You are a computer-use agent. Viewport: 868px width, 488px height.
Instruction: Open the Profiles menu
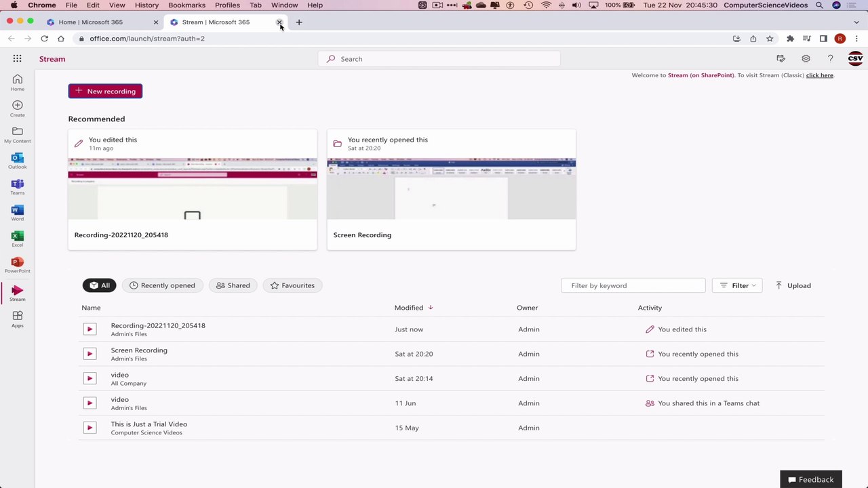pos(227,5)
